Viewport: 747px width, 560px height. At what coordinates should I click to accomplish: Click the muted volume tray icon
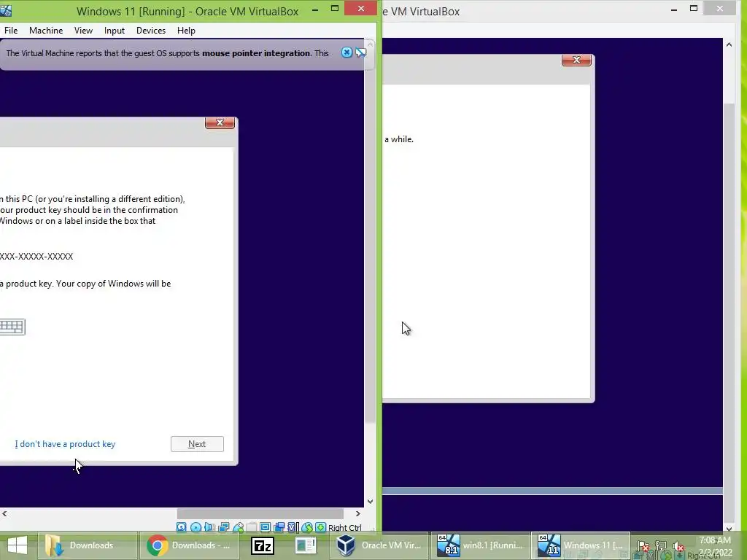click(678, 546)
